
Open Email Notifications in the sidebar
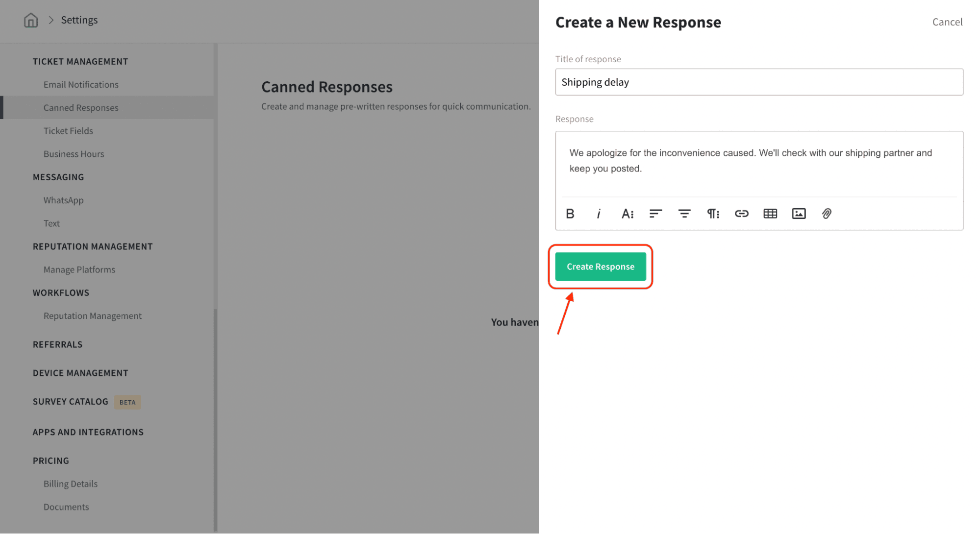click(x=81, y=84)
